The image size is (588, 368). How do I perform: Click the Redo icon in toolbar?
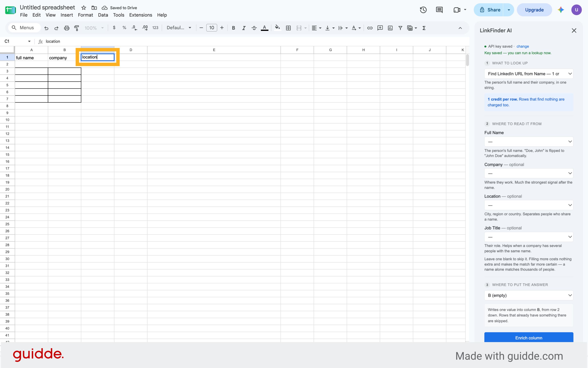(x=56, y=28)
